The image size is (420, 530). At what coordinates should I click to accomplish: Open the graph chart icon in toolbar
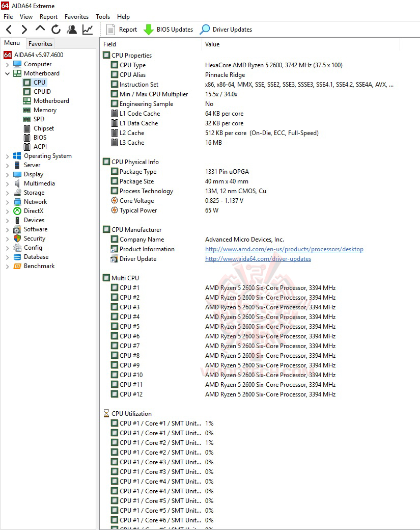88,30
